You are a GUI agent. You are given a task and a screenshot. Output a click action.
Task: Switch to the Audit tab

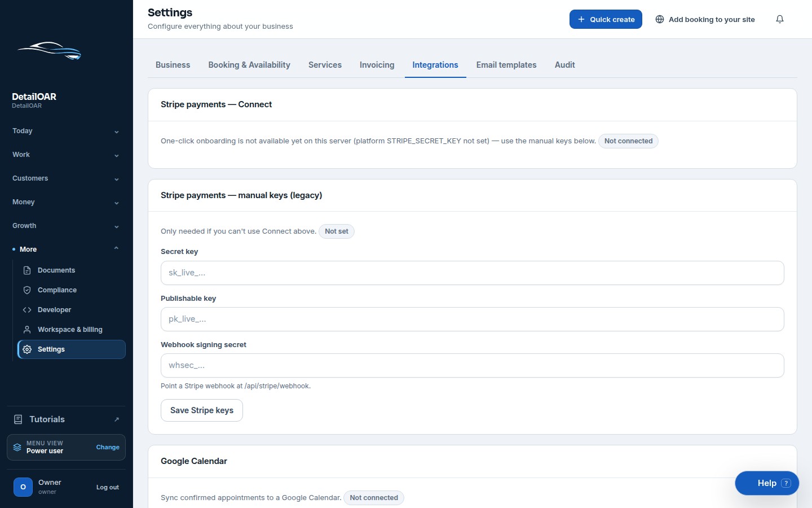[564, 65]
